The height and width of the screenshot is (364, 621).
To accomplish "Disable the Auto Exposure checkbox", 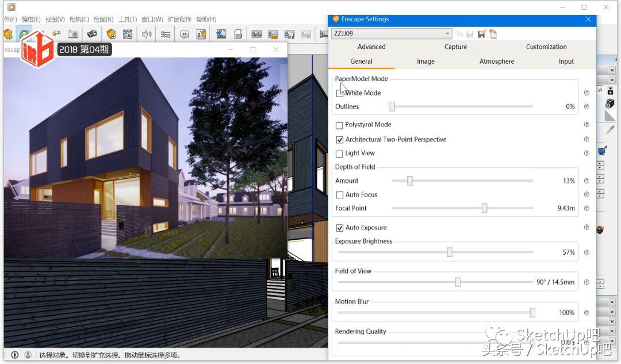I will [x=339, y=228].
